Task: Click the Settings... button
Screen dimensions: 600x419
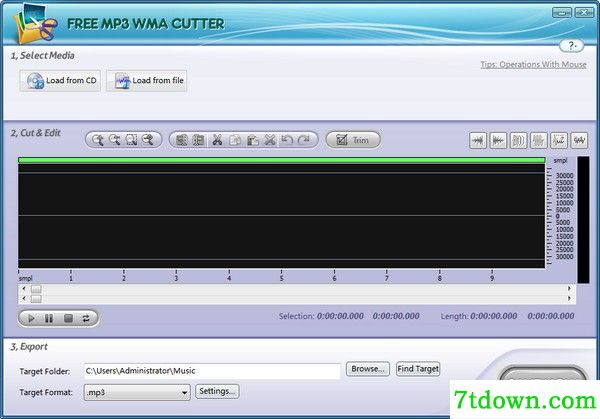Action: [x=217, y=391]
